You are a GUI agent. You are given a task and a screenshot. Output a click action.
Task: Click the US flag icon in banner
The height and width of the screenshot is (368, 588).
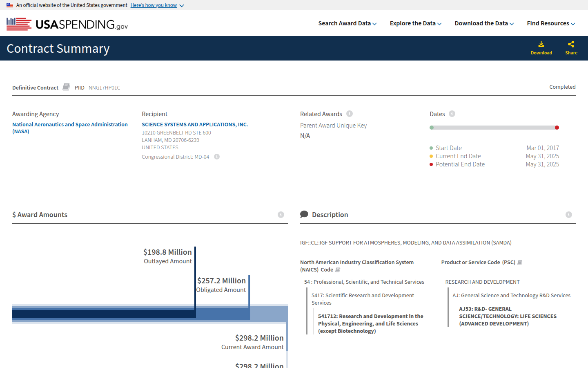10,5
